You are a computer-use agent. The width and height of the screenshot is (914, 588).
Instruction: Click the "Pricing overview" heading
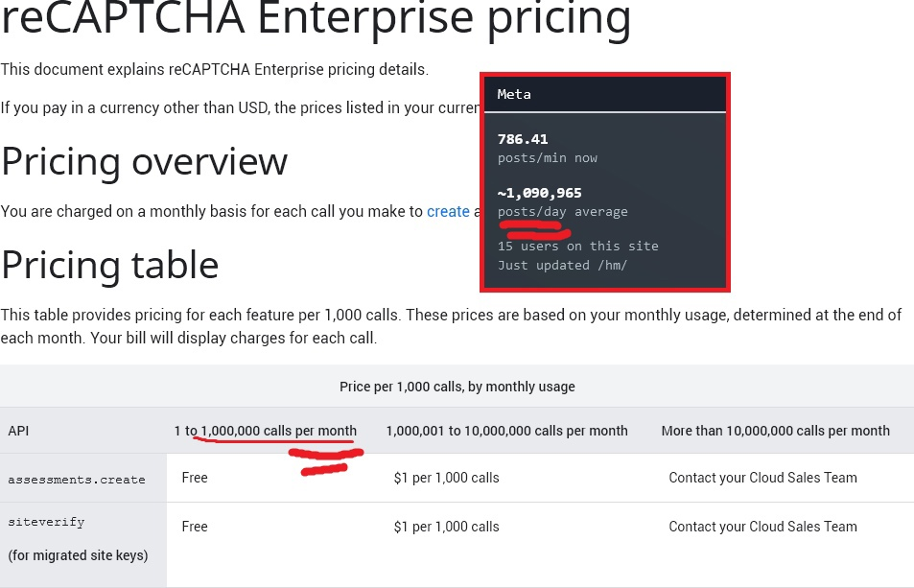tap(145, 161)
